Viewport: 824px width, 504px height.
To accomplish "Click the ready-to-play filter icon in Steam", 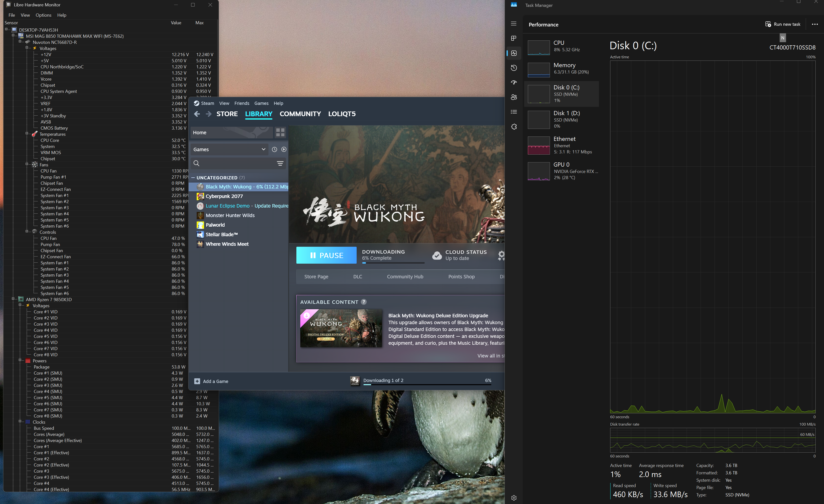I will 284,149.
